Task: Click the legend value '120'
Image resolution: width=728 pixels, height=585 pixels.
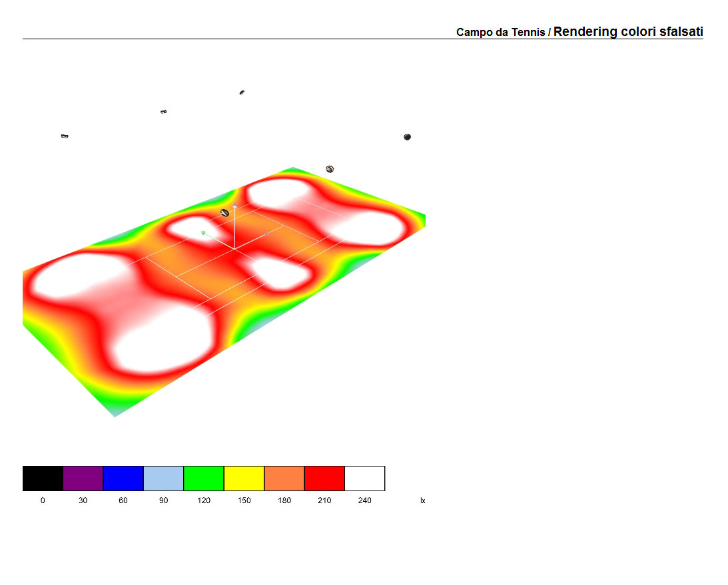Action: click(203, 500)
